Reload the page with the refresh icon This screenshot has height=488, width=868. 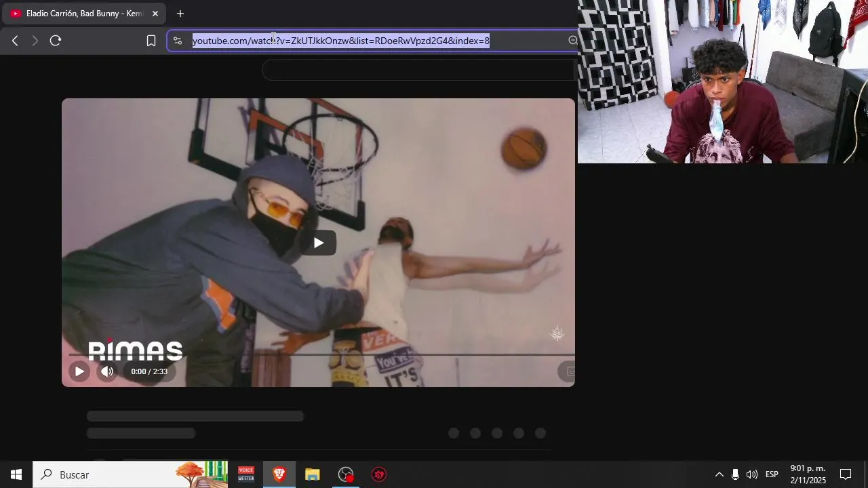(x=56, y=41)
